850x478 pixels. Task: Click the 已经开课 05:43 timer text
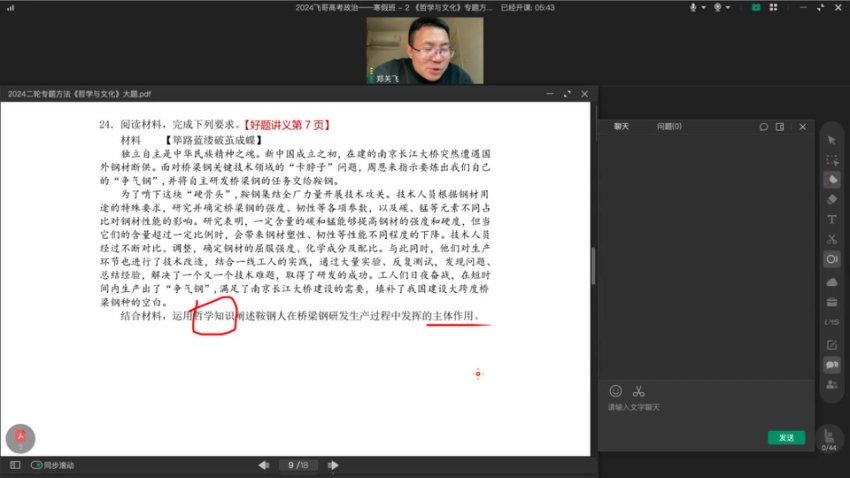click(x=527, y=8)
